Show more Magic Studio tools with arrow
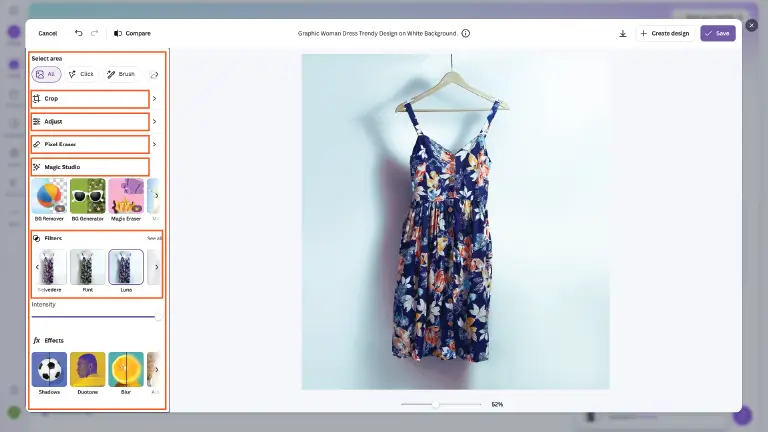Image resolution: width=768 pixels, height=432 pixels. coord(156,196)
